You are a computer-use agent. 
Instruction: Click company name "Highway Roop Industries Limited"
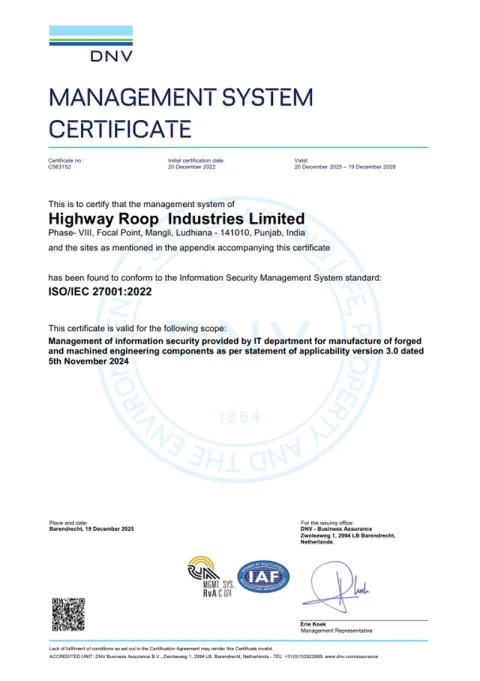point(176,218)
